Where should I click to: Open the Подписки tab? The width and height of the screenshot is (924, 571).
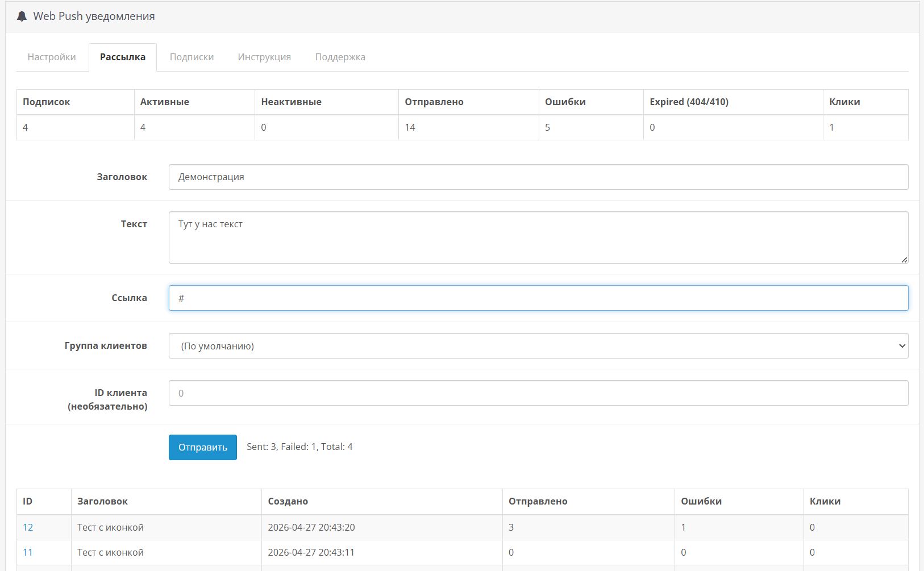point(192,57)
